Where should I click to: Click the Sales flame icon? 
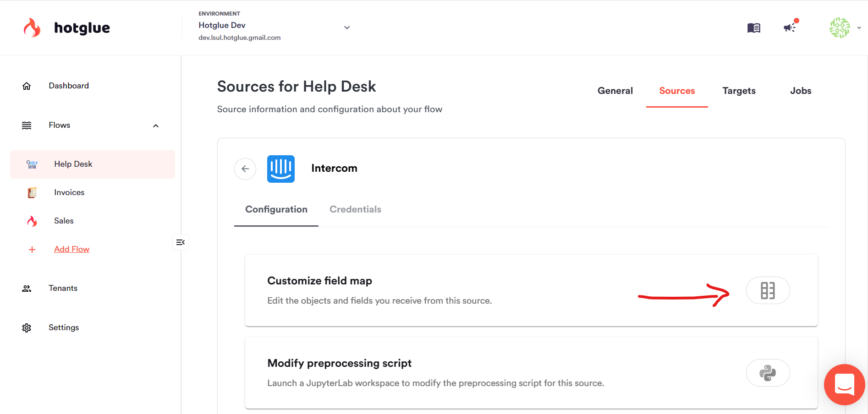(x=32, y=221)
